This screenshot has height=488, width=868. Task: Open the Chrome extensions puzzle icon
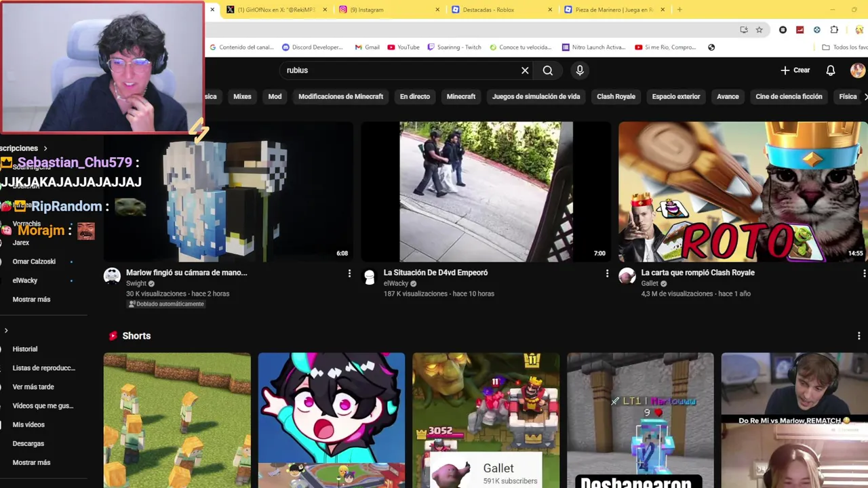(x=834, y=30)
